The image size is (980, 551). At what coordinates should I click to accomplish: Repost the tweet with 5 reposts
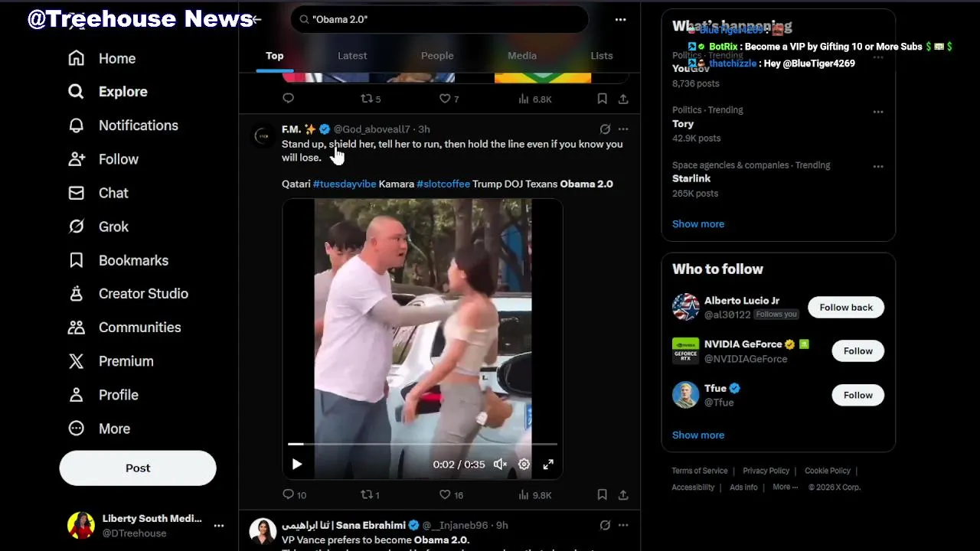coord(371,99)
